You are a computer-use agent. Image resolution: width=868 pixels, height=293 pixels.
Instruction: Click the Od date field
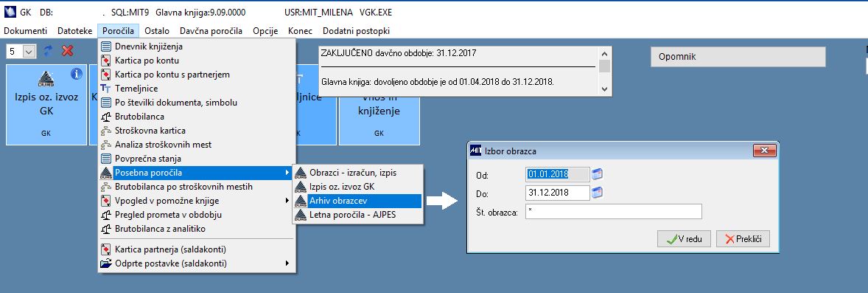point(558,173)
